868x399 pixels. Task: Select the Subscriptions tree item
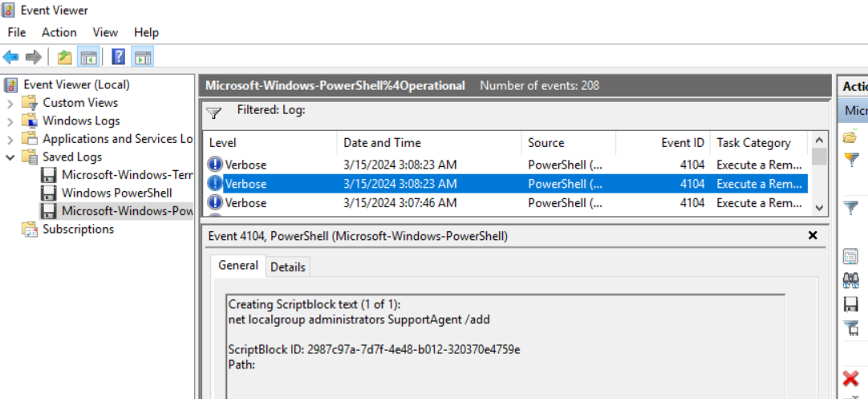[x=78, y=229]
